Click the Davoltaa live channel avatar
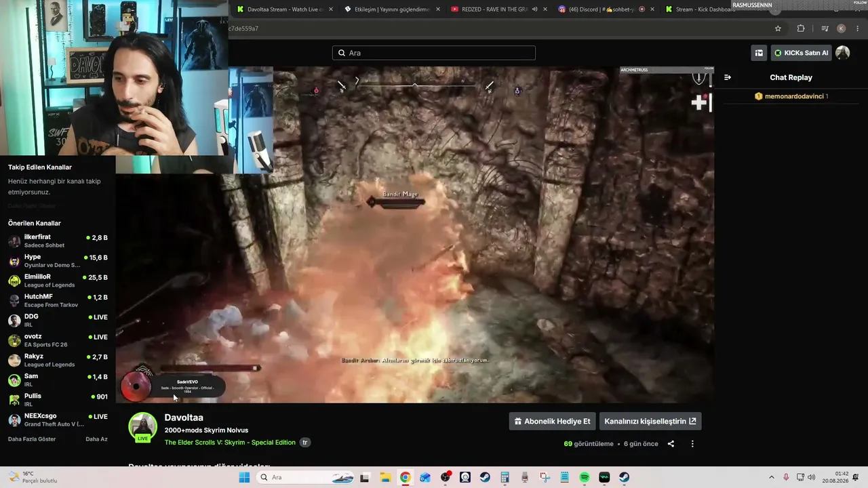Viewport: 868px width, 488px height. 142,427
